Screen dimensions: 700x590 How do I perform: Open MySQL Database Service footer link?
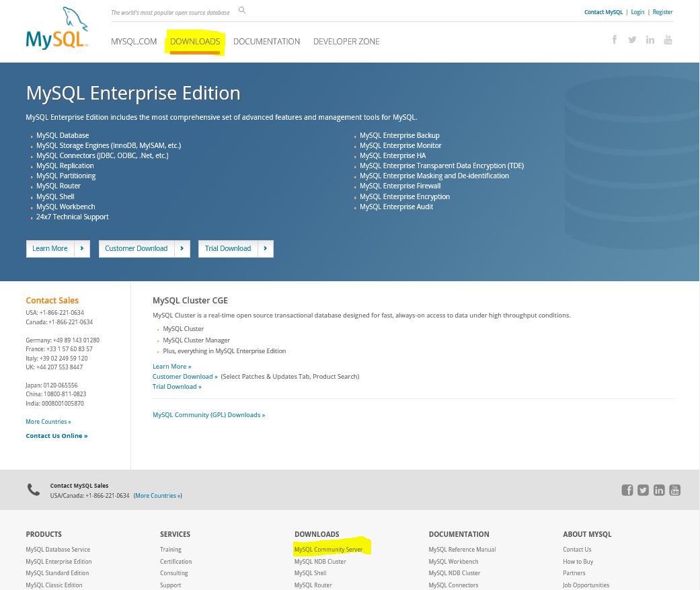[58, 550]
